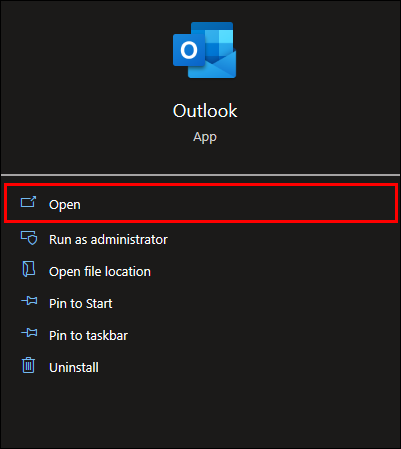
Task: Click the pin icon beside Pin to taskbar
Action: coord(29,332)
